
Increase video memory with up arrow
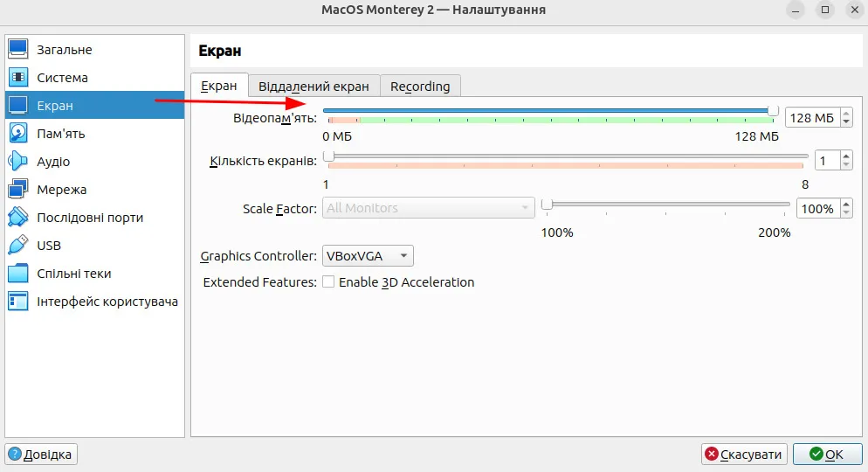[846, 113]
